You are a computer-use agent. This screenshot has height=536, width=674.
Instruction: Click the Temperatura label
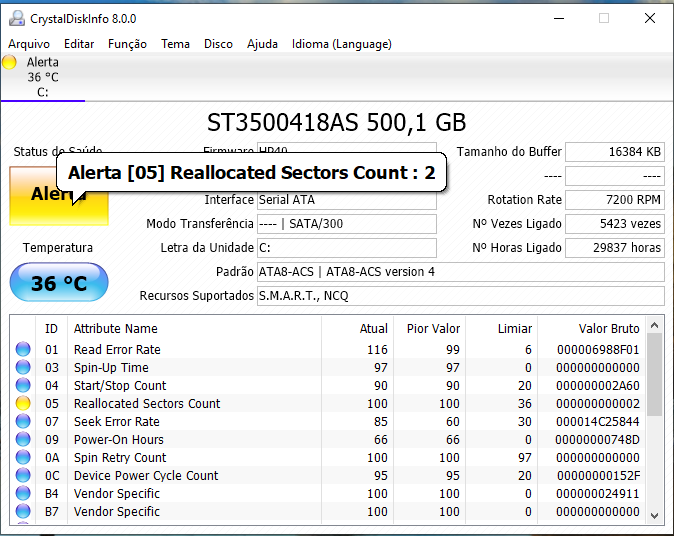[58, 248]
